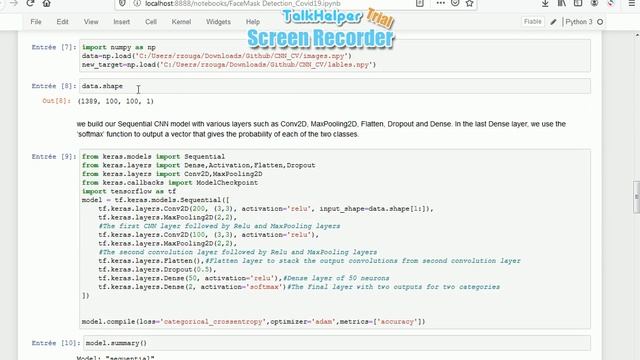This screenshot has width=640, height=360.
Task: Open the page actions three-dot menu
Action: (x=440, y=3)
